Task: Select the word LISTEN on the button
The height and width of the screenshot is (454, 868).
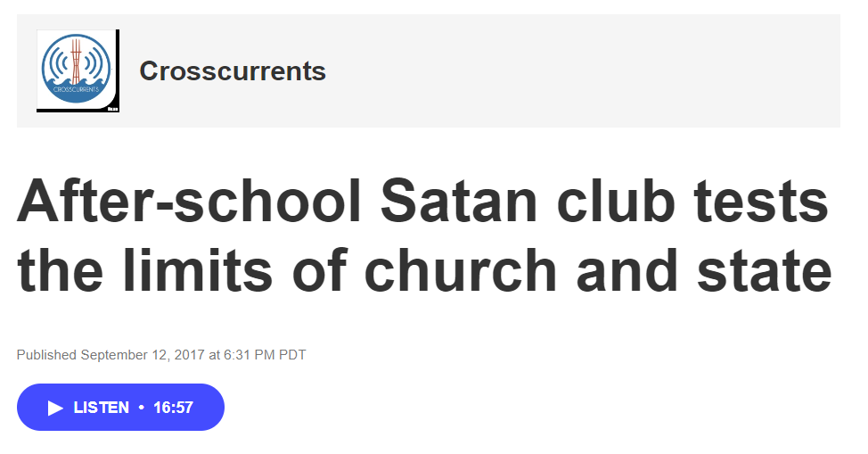Action: click(x=101, y=408)
